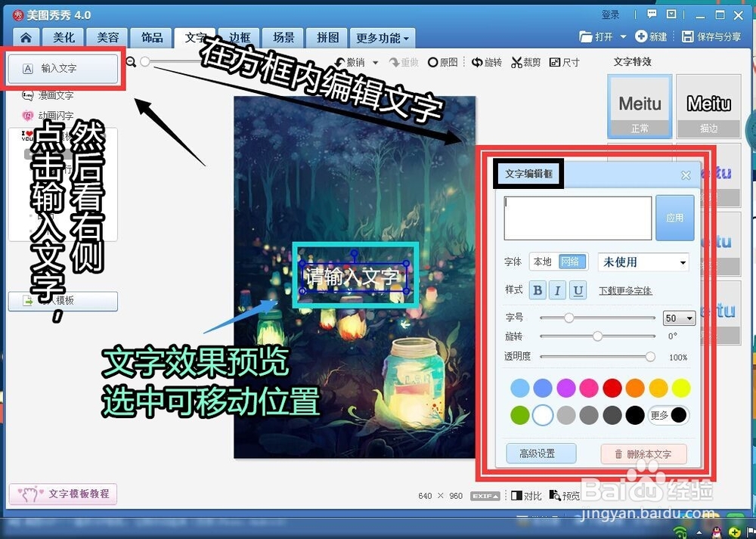Image resolution: width=756 pixels, height=539 pixels.
Task: Open the feedback chat bubble icon
Action: (x=652, y=14)
